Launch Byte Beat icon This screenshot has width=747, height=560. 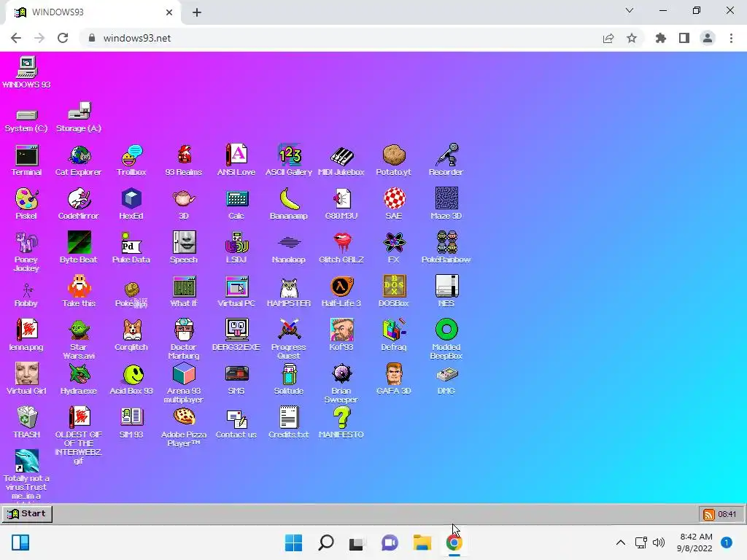click(x=79, y=248)
